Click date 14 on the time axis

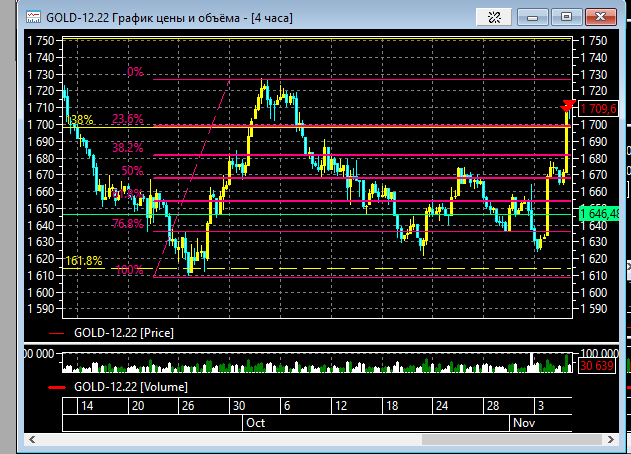[87, 406]
